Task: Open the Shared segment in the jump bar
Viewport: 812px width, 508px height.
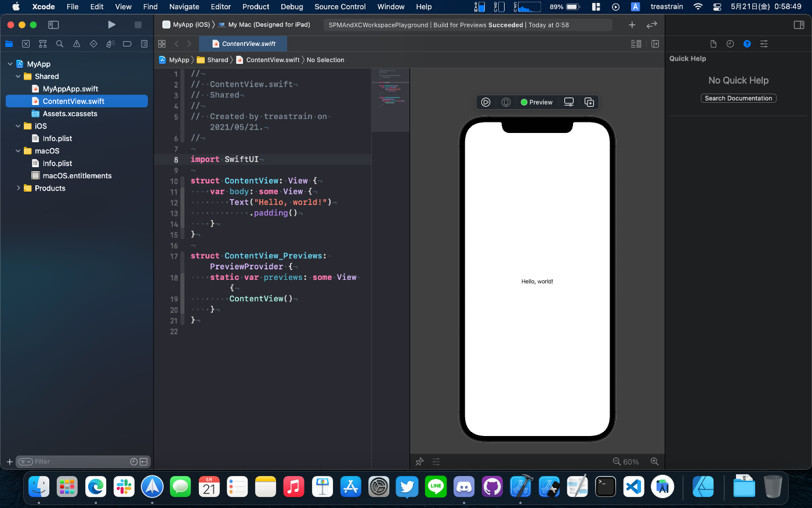Action: [213, 60]
